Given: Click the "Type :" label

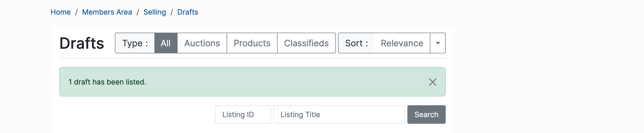Looking at the screenshot, I should (x=135, y=43).
